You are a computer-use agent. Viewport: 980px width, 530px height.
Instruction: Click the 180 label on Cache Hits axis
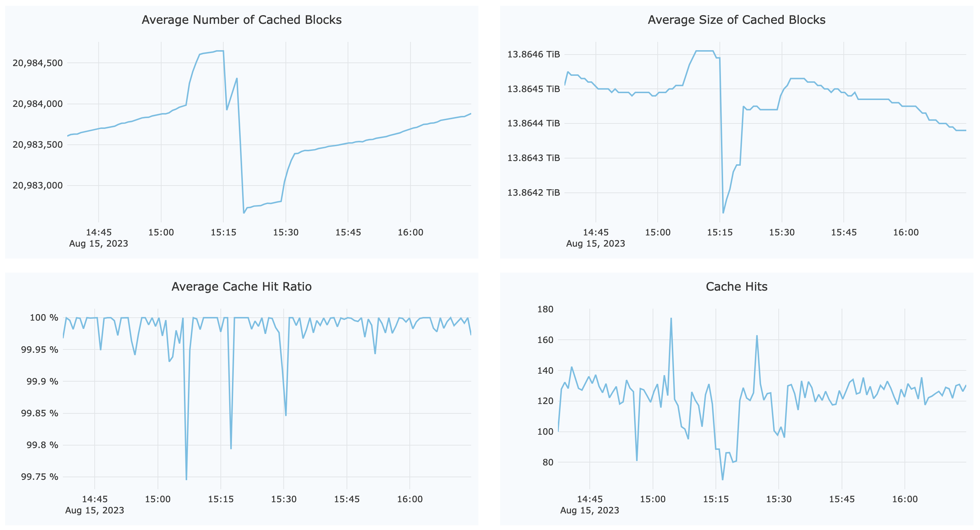pos(545,309)
